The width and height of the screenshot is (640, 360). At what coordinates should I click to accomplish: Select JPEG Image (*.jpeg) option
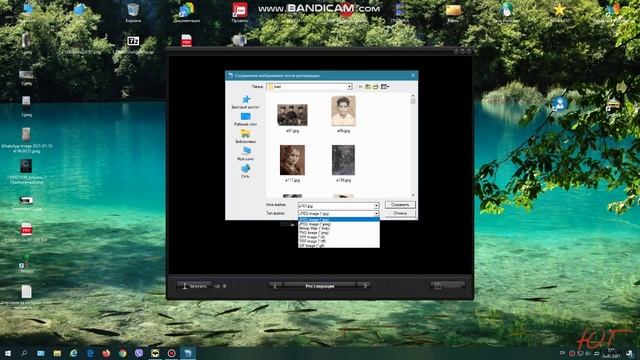[338, 224]
